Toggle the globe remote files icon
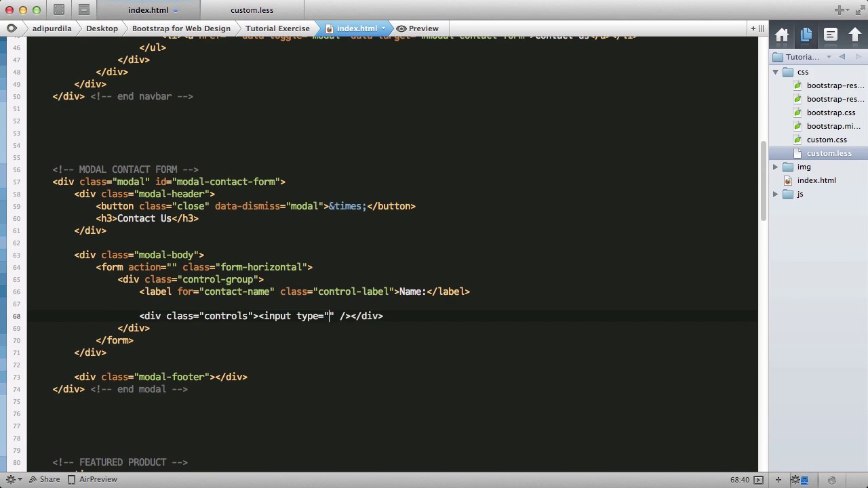Image resolution: width=868 pixels, height=488 pixels. click(832, 480)
